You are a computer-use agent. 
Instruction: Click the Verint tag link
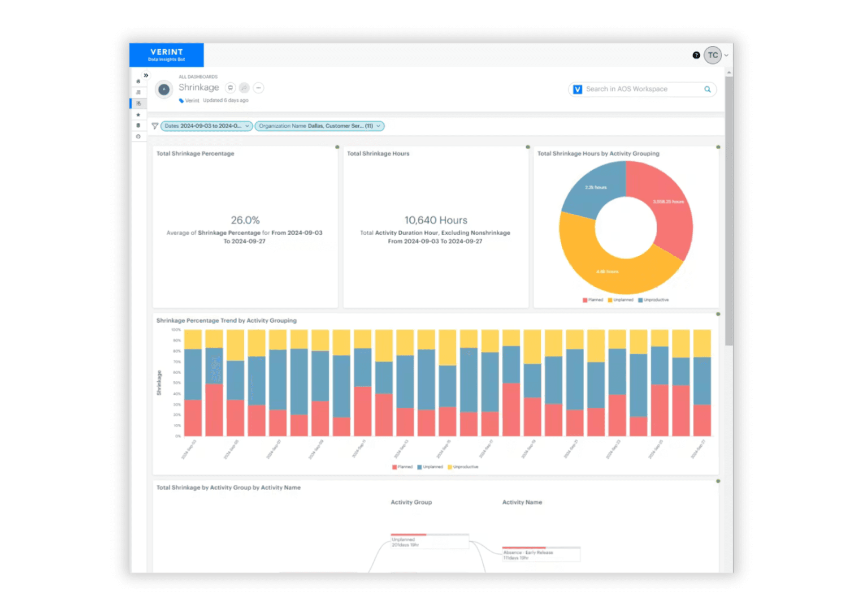point(192,100)
